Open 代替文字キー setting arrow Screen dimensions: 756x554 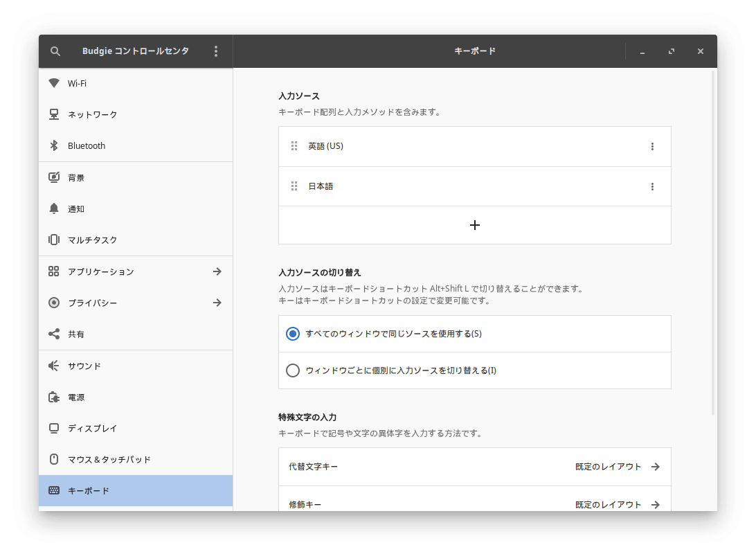point(656,467)
